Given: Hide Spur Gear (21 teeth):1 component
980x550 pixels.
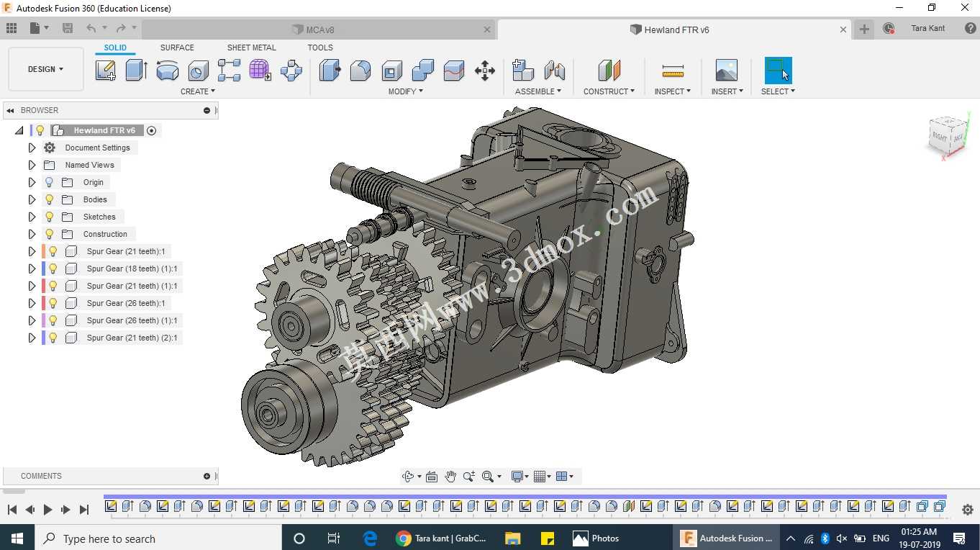Looking at the screenshot, I should point(53,251).
